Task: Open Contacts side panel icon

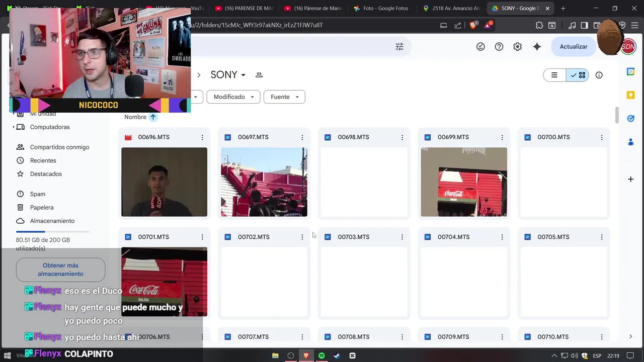Action: 630,142
